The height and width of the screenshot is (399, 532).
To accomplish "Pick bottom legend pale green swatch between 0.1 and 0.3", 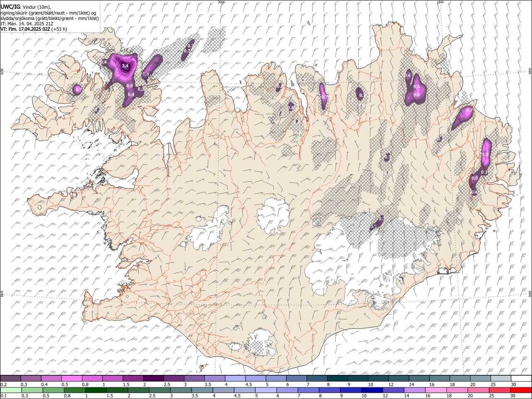I will click(x=11, y=390).
